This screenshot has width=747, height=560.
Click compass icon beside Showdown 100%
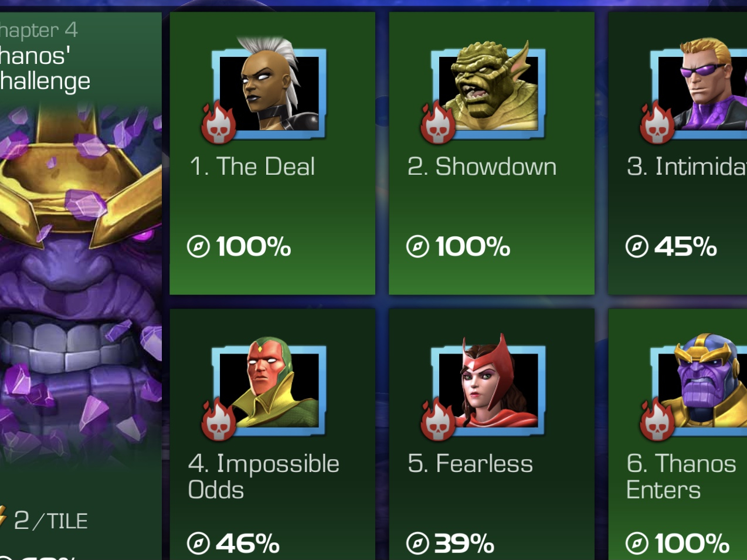(417, 246)
